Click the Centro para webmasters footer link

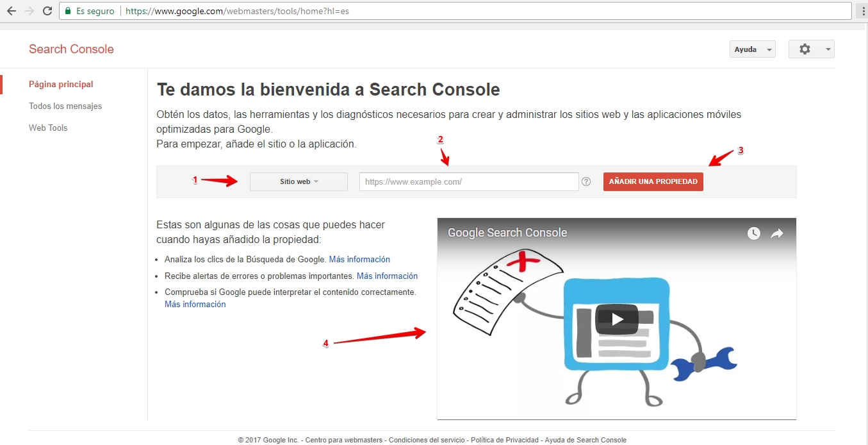click(x=345, y=440)
